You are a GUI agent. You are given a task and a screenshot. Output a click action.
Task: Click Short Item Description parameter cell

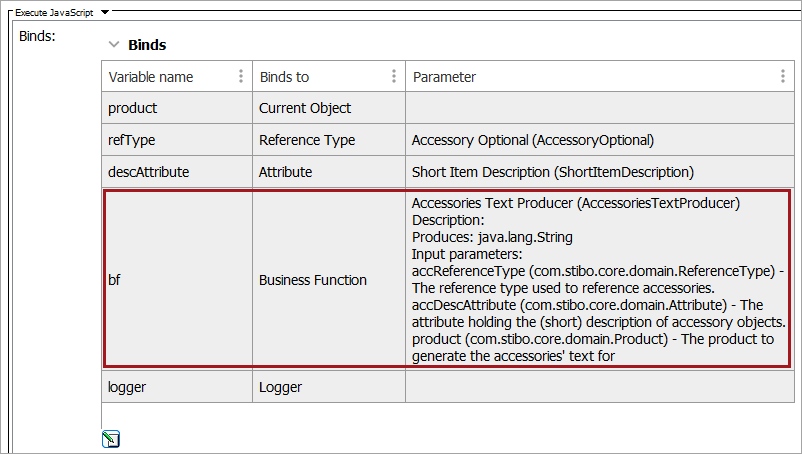pos(552,172)
